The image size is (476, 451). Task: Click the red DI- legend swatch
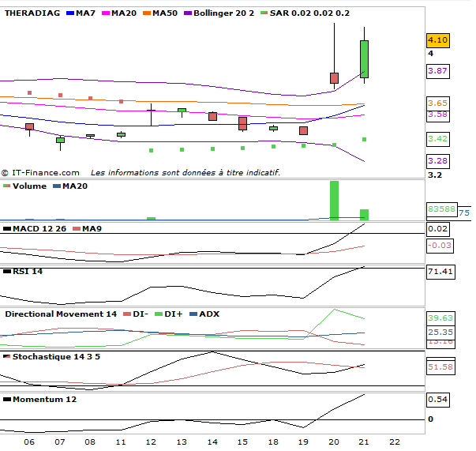pos(127,314)
